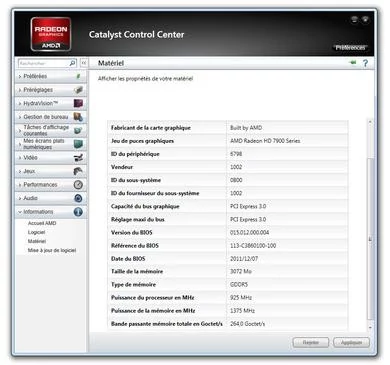Click the green pin icon beside Préférées

coord(78,76)
